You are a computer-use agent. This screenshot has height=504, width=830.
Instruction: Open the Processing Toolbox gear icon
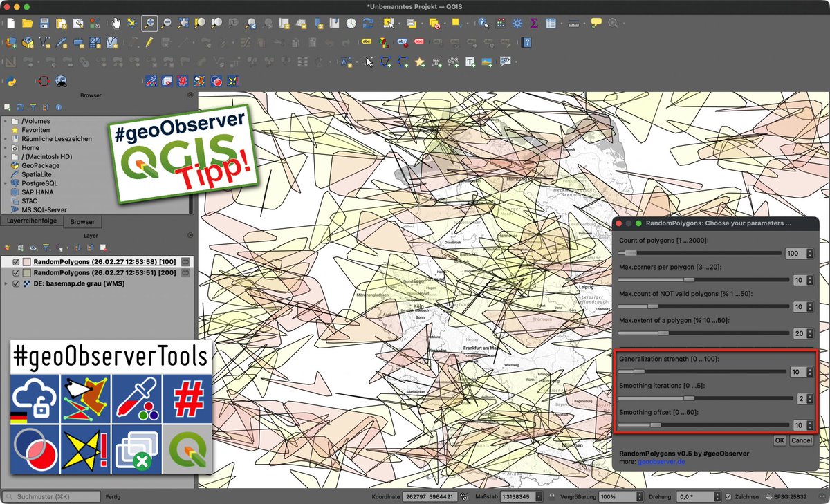point(517,24)
